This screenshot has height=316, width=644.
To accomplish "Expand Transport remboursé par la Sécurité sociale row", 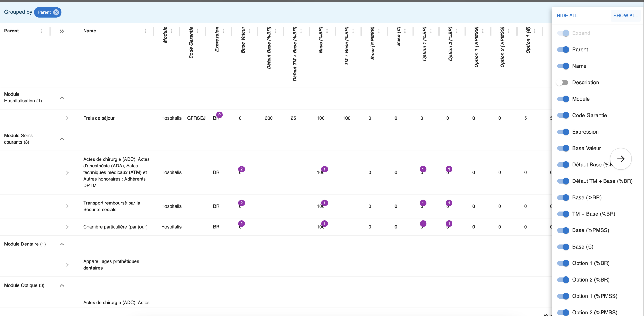I will (67, 206).
